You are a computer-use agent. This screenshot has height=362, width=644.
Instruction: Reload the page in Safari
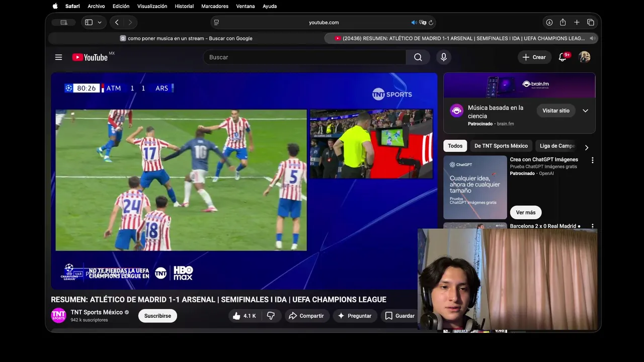[431, 22]
